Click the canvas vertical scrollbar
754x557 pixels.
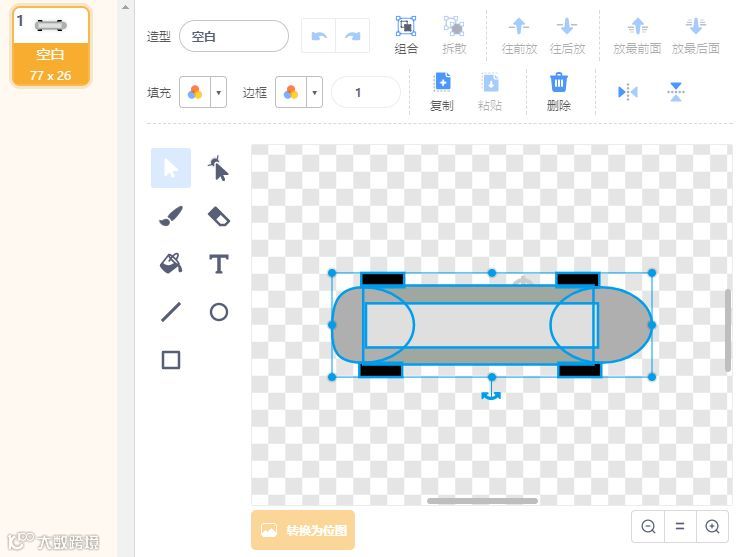[728, 330]
